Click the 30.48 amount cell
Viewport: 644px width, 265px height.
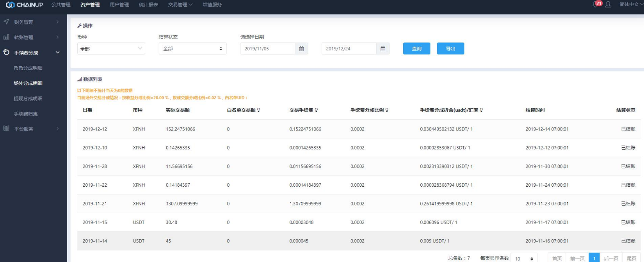172,223
